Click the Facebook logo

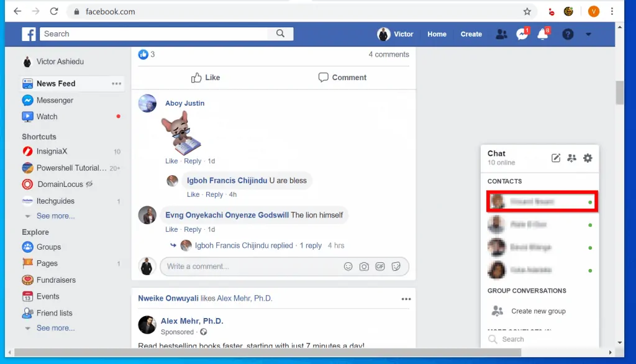coord(29,34)
